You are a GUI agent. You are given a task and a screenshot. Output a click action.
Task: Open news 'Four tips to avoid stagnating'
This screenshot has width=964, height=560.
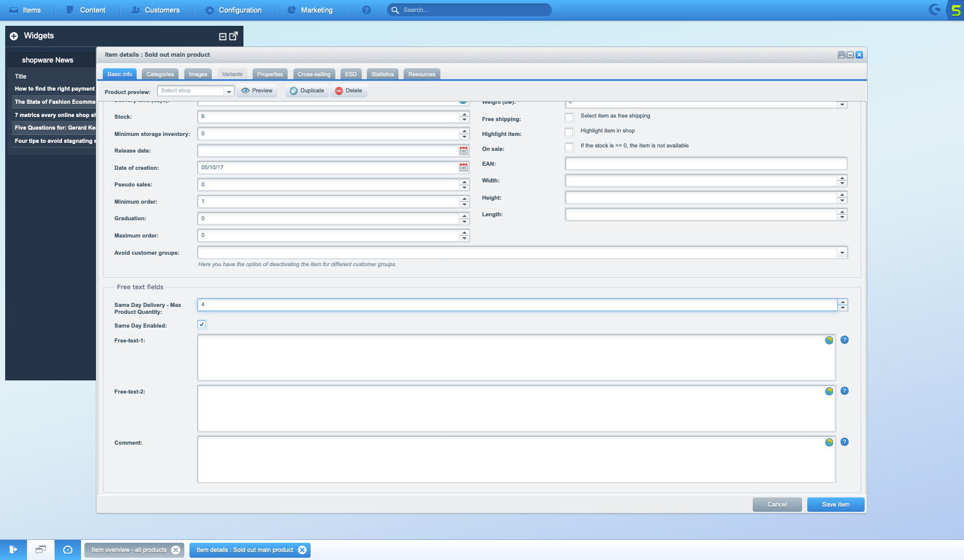(x=55, y=141)
